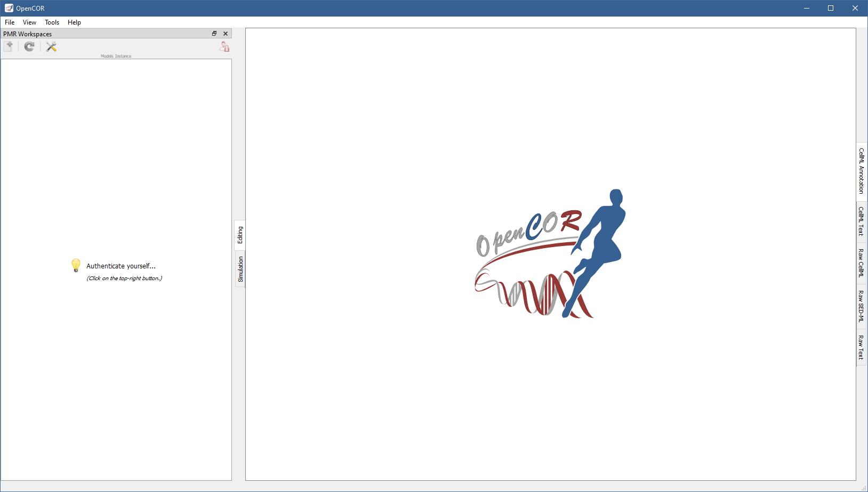Switch to the Editing mode tab
Screen dimensions: 868x492
(240, 235)
